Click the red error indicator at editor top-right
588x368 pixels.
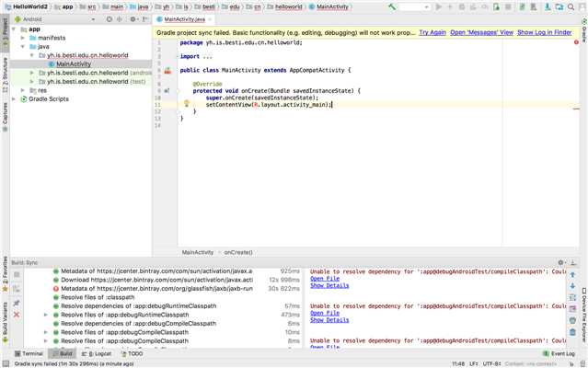pyautogui.click(x=576, y=42)
